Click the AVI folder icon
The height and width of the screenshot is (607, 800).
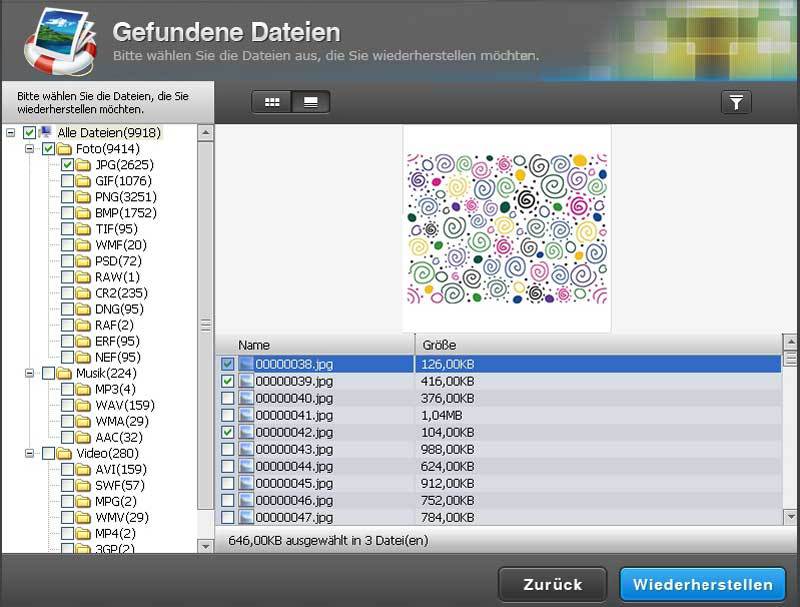tap(83, 469)
